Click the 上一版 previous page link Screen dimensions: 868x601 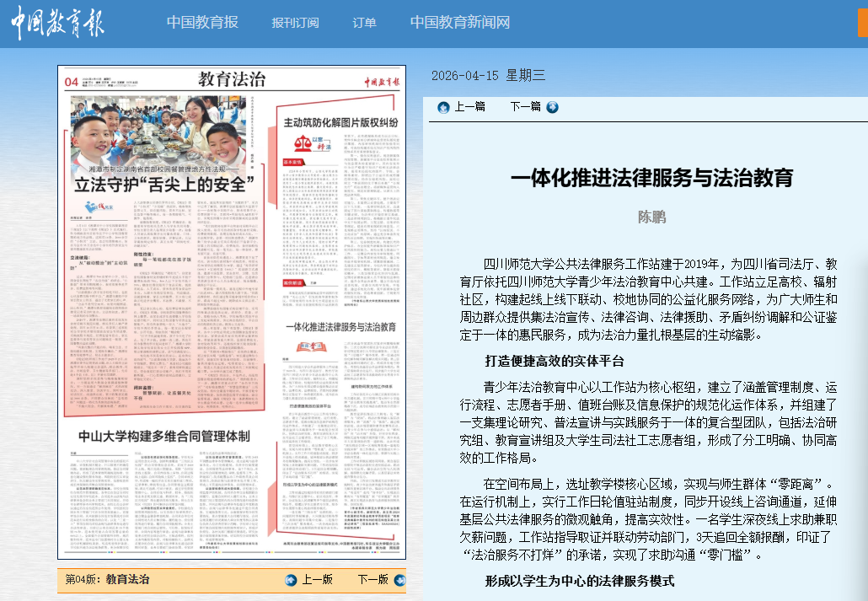click(x=317, y=580)
